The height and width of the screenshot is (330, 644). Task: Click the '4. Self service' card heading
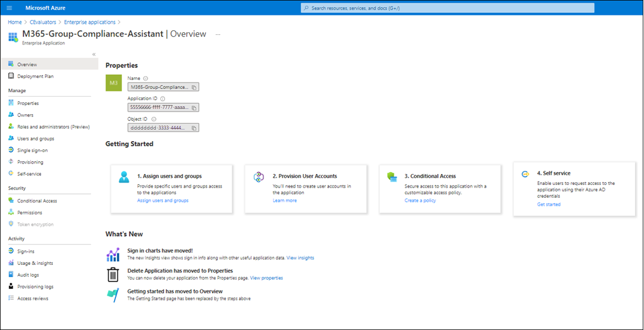[x=554, y=173]
